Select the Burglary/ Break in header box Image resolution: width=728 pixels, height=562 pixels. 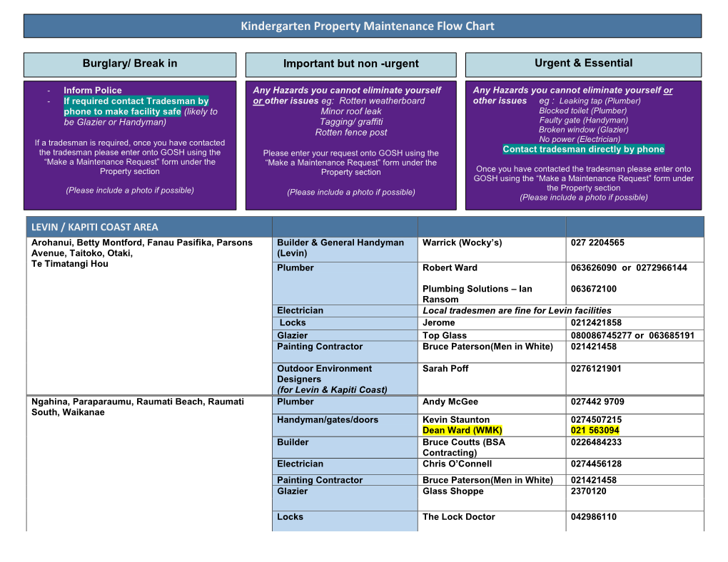coord(130,63)
